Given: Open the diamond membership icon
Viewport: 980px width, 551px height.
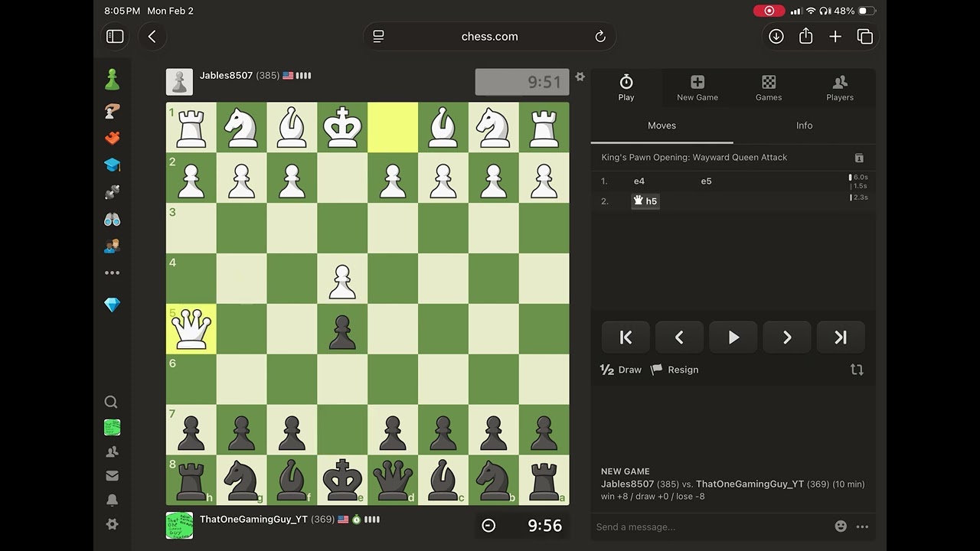Looking at the screenshot, I should tap(112, 305).
